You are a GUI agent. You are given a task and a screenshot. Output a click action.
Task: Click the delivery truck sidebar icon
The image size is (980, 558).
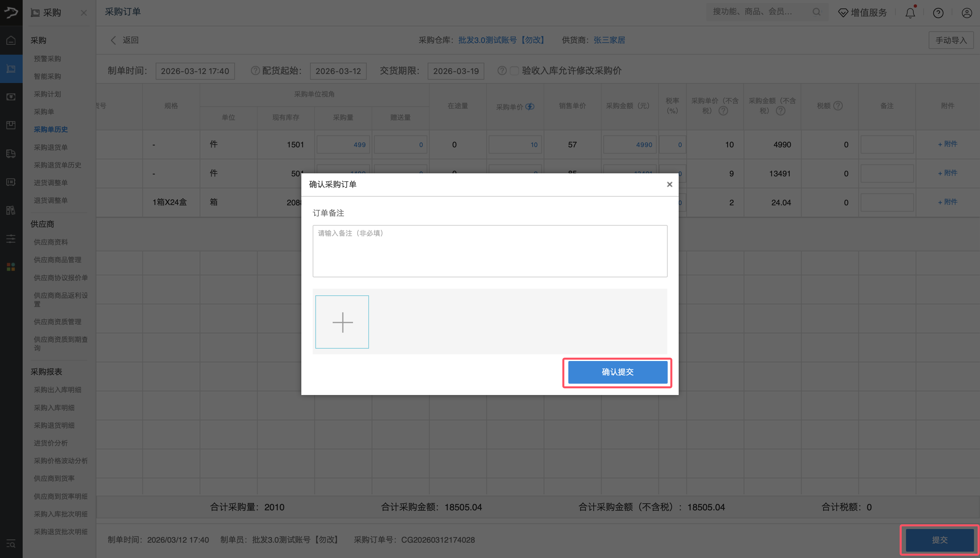11,154
